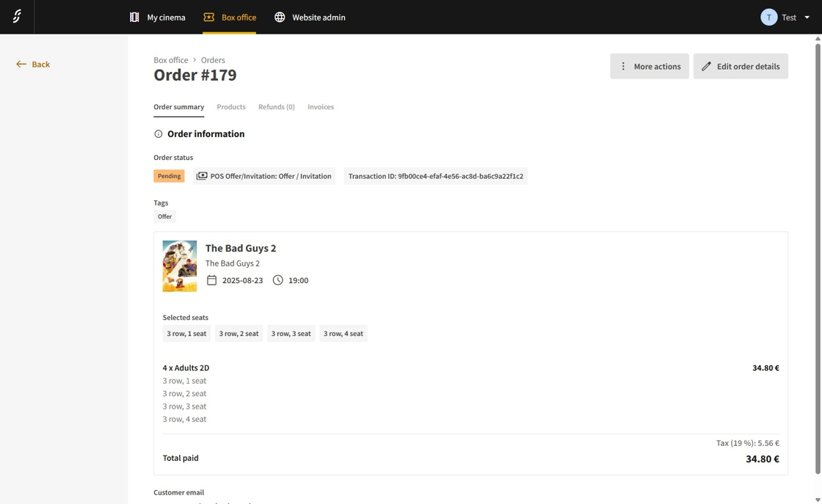Switch to the Products tab

coord(231,107)
